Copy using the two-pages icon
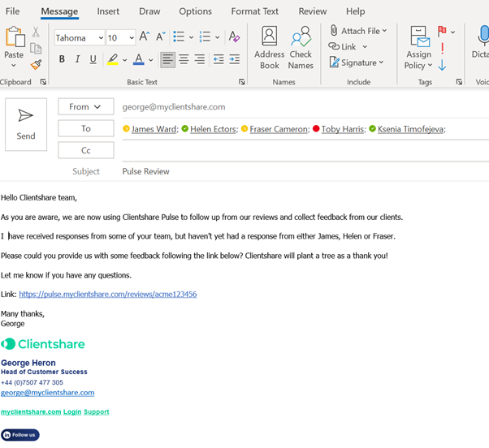 pyautogui.click(x=36, y=49)
